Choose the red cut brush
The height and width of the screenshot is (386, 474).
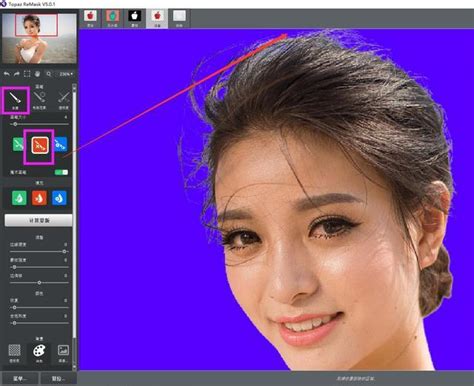[x=40, y=145]
